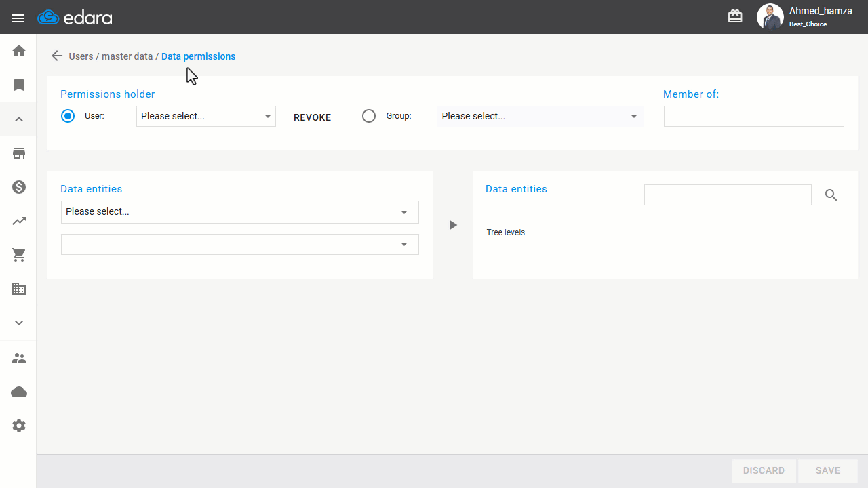Open the shopping cart icon in sidebar

tap(19, 255)
